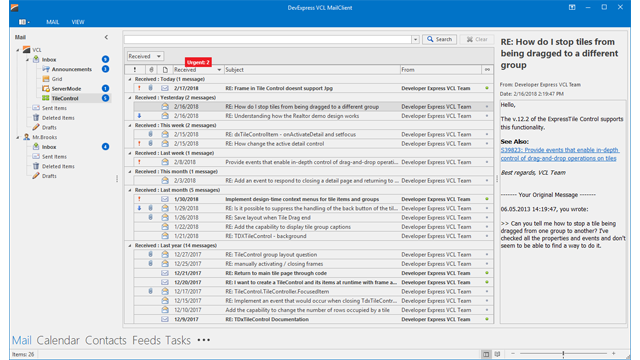Image resolution: width=640 pixels, height=360 pixels.
Task: Open the search box dropdown arrow
Action: [415, 40]
